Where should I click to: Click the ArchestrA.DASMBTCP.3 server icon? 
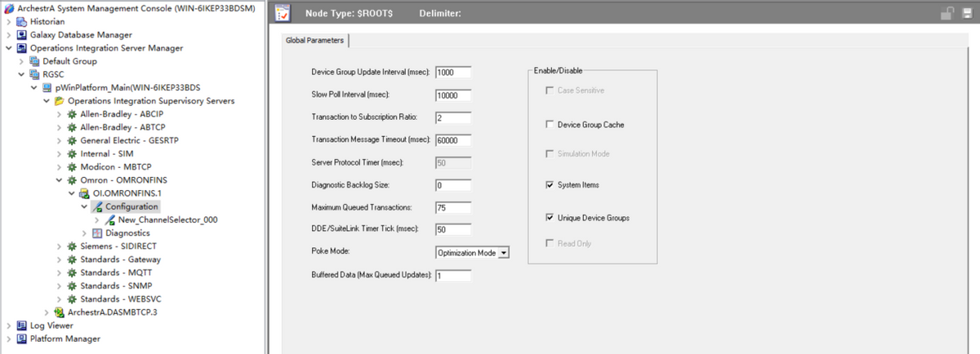tap(59, 312)
